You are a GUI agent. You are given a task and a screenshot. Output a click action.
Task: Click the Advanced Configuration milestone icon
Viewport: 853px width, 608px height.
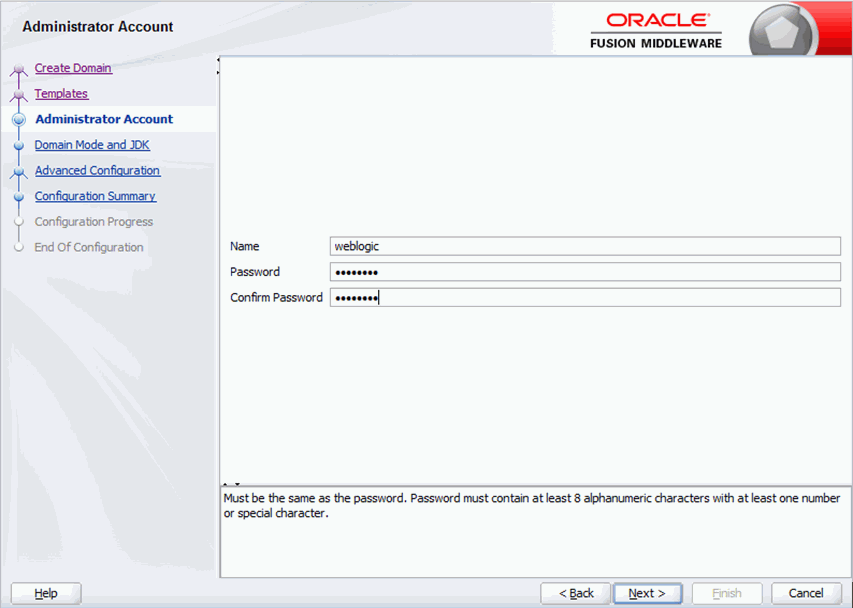tap(18, 170)
